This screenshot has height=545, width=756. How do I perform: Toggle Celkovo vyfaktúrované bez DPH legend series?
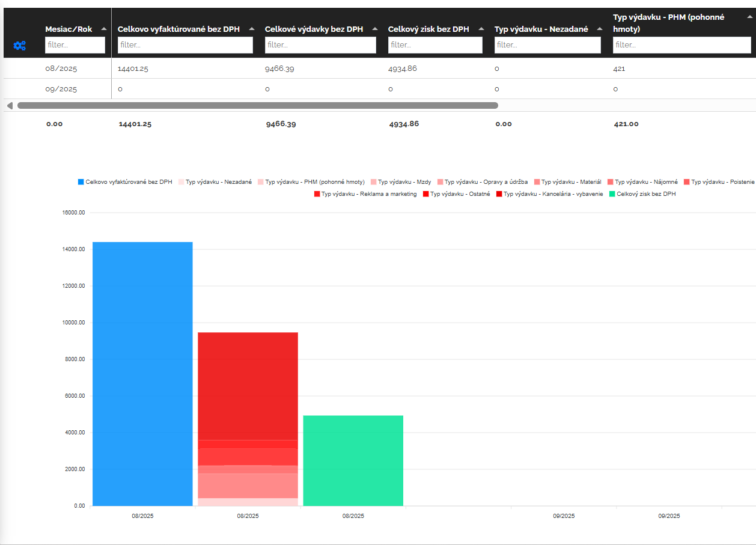click(x=125, y=181)
